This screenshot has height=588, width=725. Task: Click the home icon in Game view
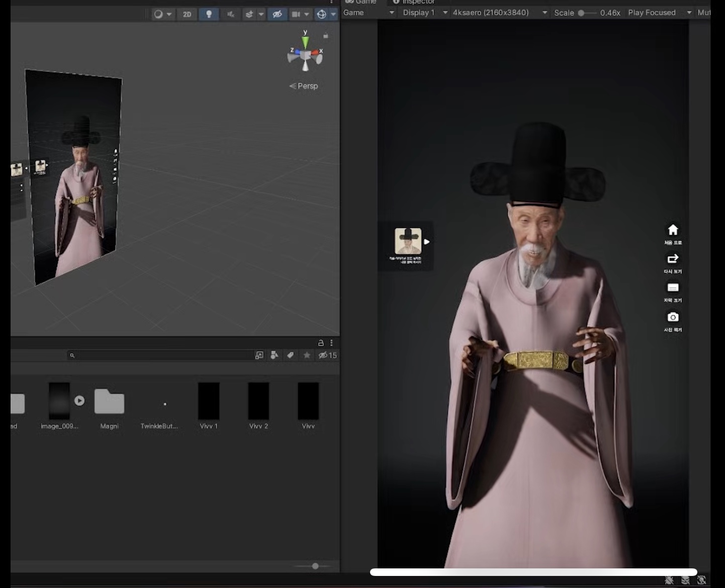pos(673,230)
